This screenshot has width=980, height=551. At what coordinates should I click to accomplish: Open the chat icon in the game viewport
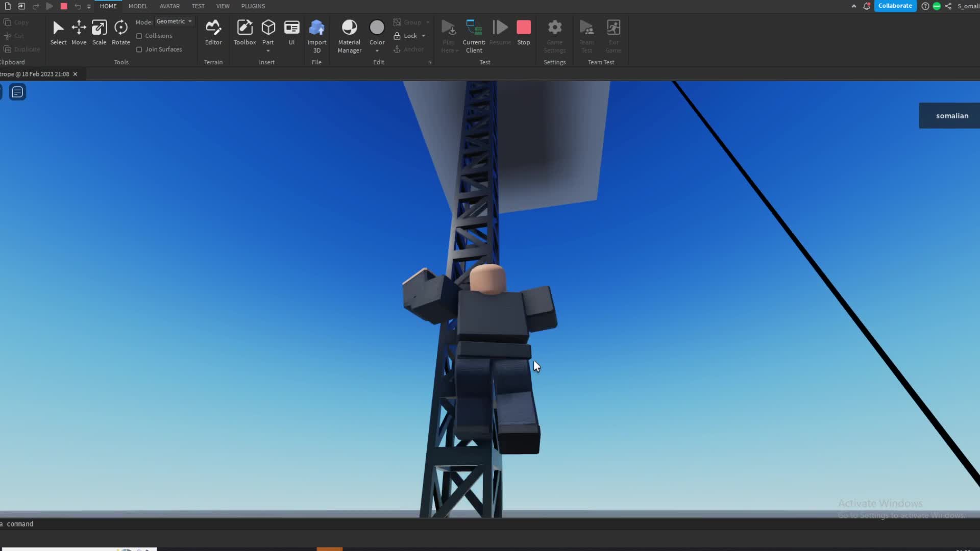coord(17,92)
